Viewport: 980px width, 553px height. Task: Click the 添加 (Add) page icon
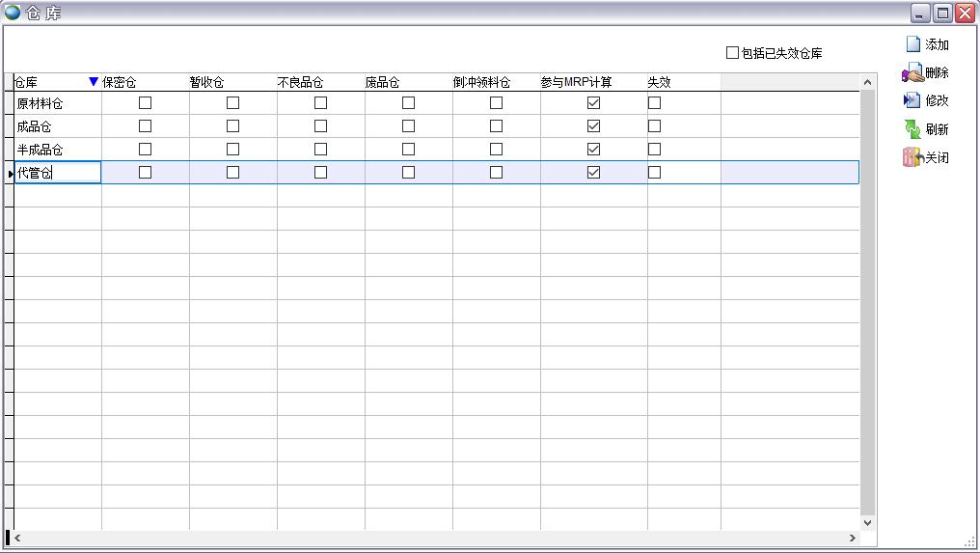tap(912, 44)
